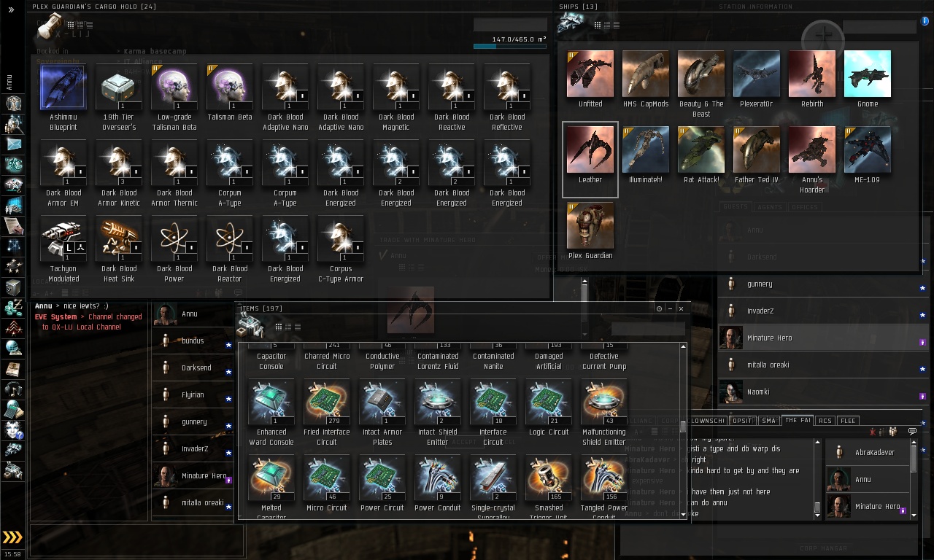Viewport: 934px width, 560px height.
Task: Switch Items window to list view
Action: click(x=297, y=327)
